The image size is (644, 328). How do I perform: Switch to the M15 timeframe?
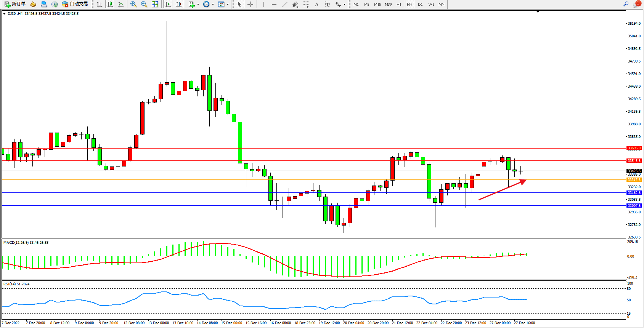(x=377, y=4)
